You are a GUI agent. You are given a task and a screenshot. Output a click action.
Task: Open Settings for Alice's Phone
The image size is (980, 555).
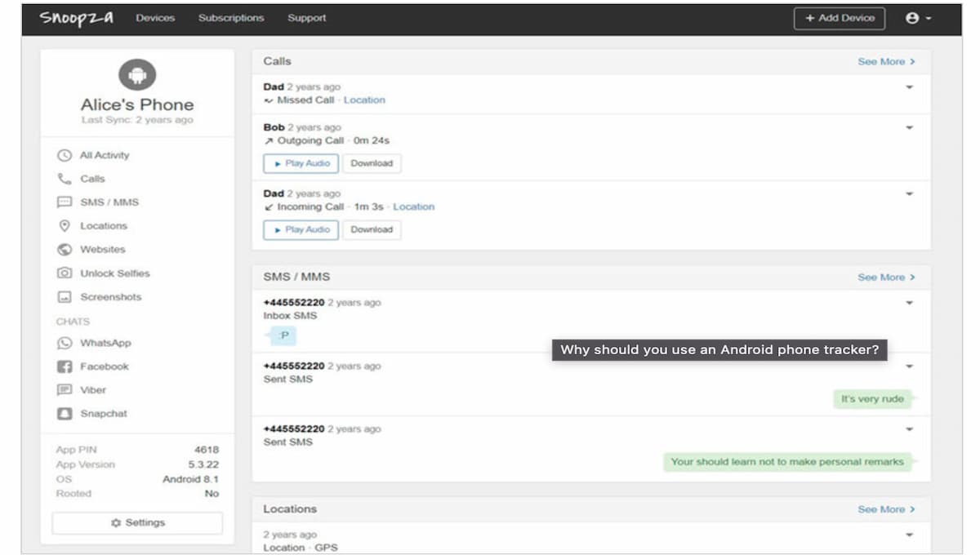(136, 522)
